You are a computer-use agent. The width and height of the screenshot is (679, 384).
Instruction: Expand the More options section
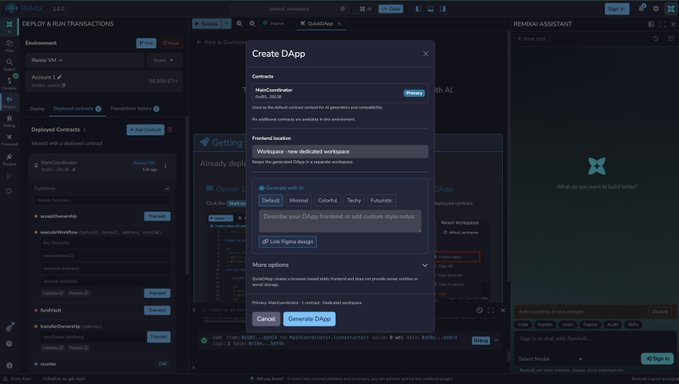point(340,265)
